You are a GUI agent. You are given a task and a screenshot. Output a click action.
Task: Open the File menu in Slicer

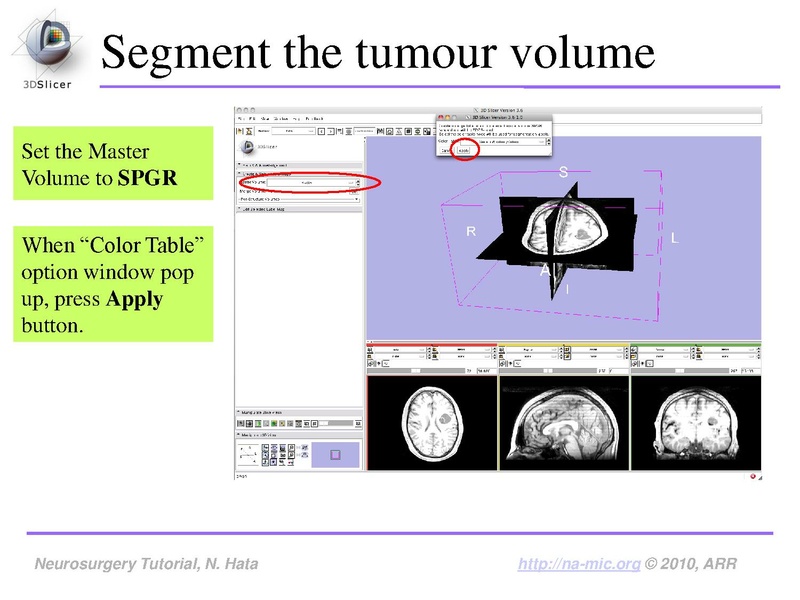coord(243,117)
